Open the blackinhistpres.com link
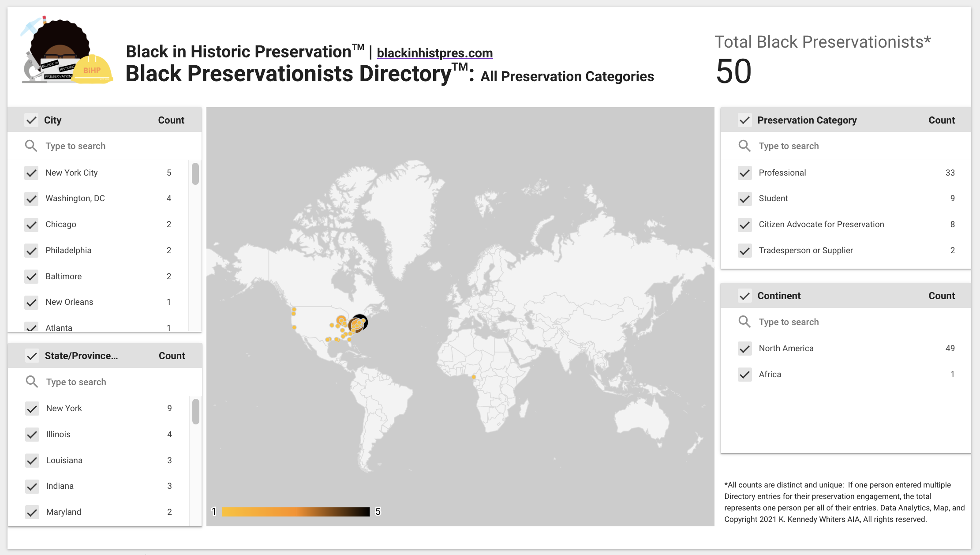The width and height of the screenshot is (980, 555). point(434,53)
